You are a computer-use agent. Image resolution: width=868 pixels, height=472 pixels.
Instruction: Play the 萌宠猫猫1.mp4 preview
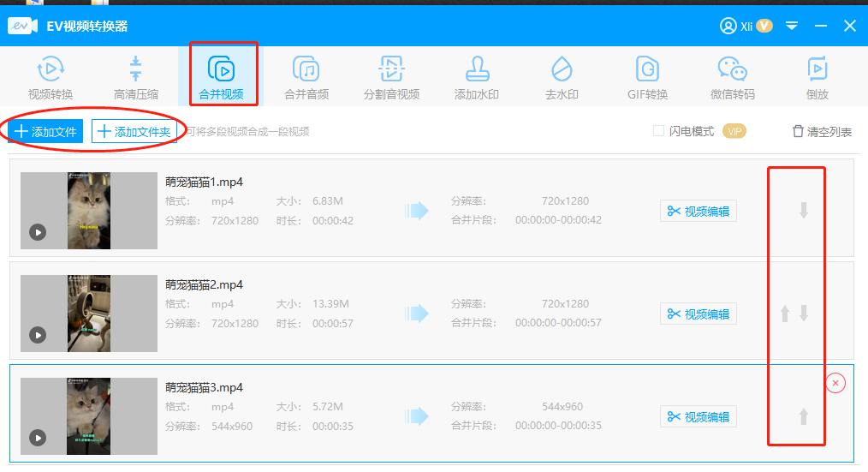pos(38,232)
